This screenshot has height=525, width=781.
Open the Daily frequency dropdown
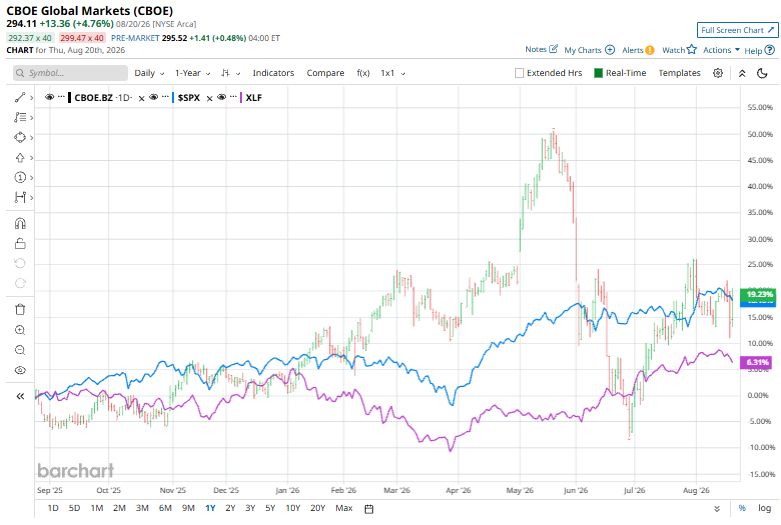tap(149, 73)
